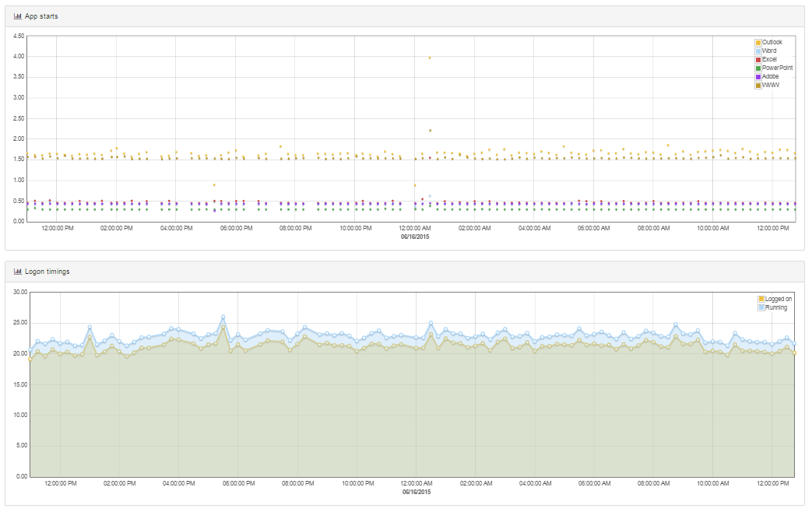The height and width of the screenshot is (512, 812).
Task: Click 04:00:00 PM label in Logon timings chart
Action: pos(178,483)
